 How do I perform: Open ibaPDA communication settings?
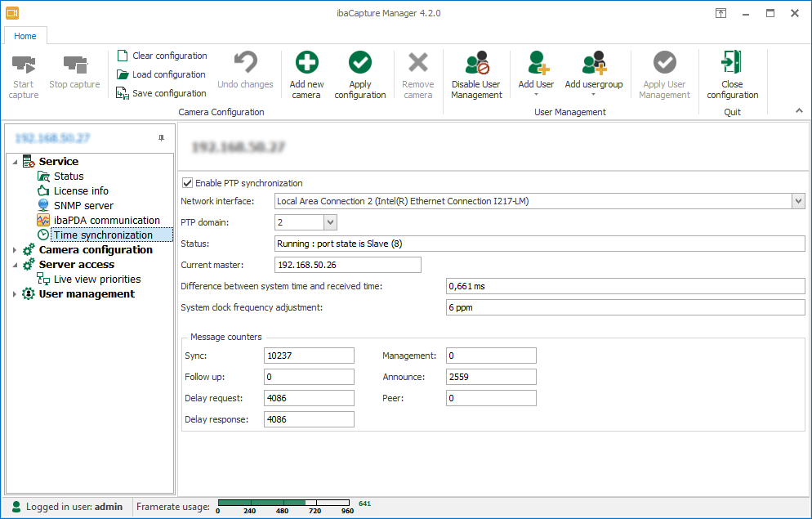(106, 221)
